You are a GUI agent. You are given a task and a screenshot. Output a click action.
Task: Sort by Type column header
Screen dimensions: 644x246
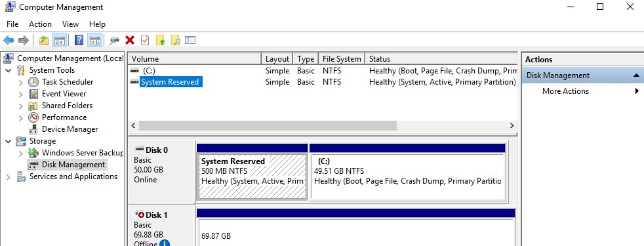[306, 59]
